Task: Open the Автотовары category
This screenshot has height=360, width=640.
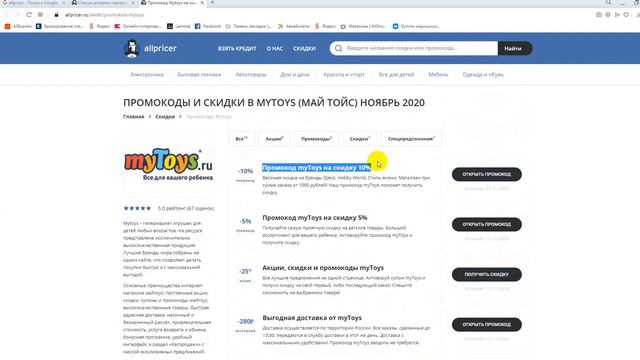Action: (251, 75)
